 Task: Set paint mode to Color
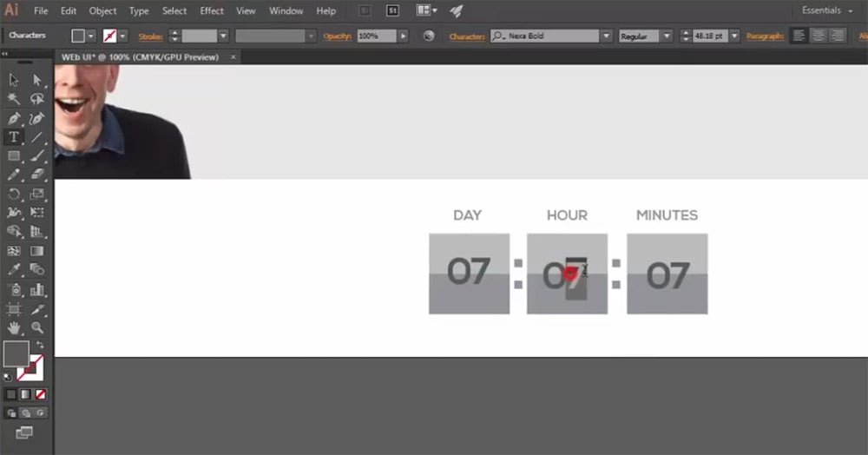pyautogui.click(x=11, y=395)
